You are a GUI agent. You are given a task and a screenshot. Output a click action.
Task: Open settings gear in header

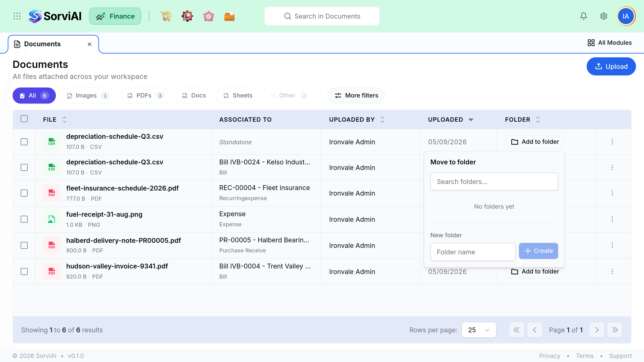tap(604, 16)
